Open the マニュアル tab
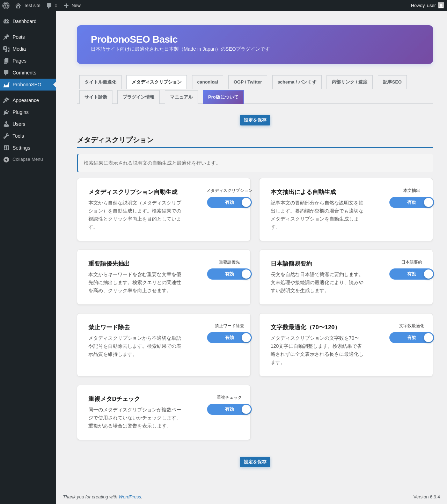 181,97
